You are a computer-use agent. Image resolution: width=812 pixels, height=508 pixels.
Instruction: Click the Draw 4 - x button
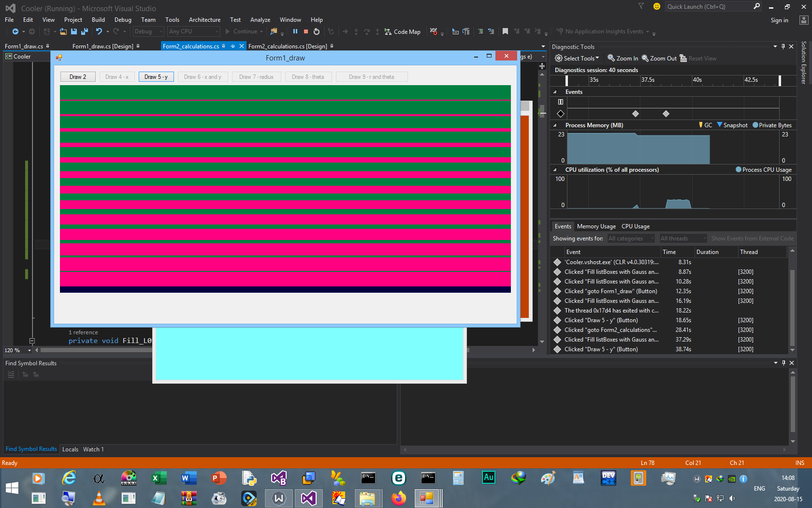[117, 77]
